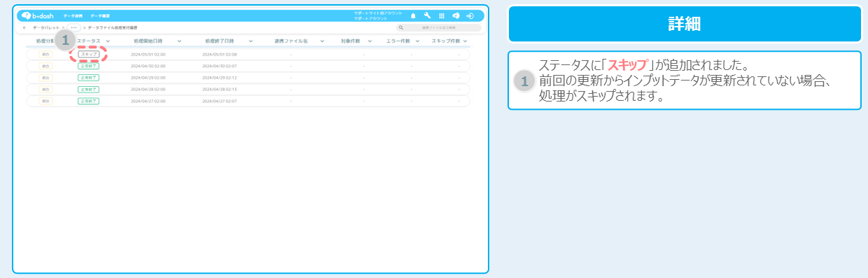The image size is (868, 278).
Task: Click 統合 tag in 2024/04/28 row
Action: [x=45, y=90]
